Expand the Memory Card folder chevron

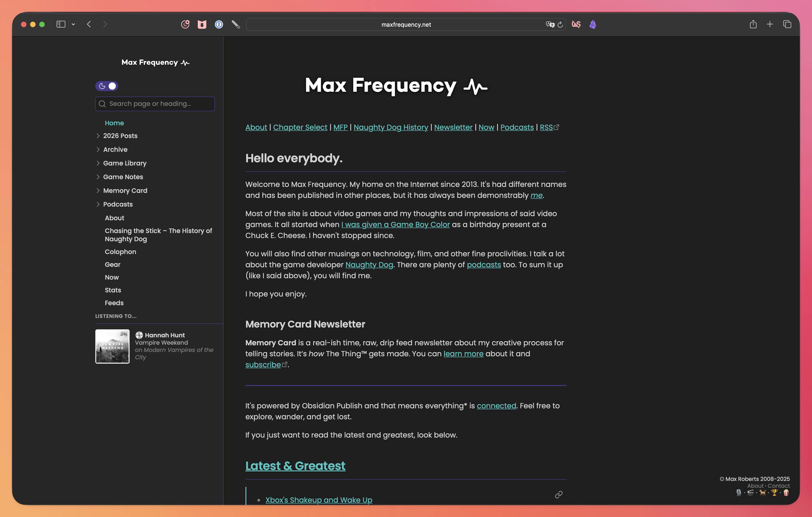[98, 190]
